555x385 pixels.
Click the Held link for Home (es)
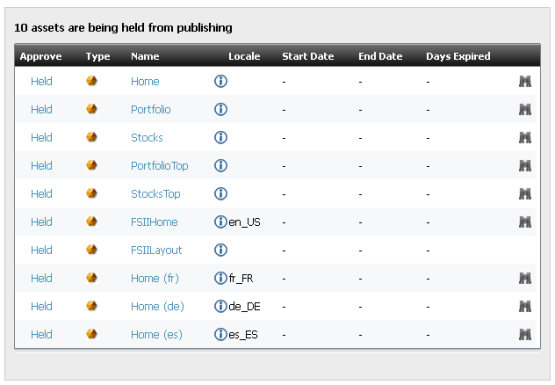pyautogui.click(x=41, y=334)
